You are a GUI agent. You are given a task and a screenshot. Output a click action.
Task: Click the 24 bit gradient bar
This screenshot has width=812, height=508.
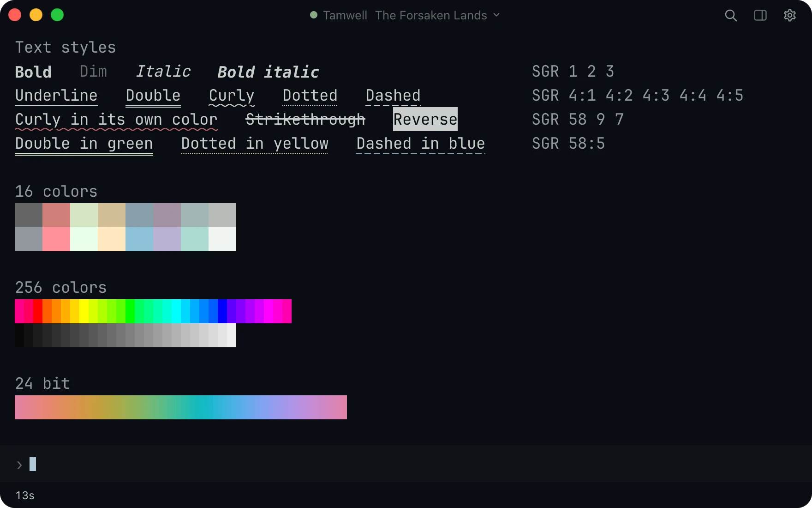(x=181, y=407)
